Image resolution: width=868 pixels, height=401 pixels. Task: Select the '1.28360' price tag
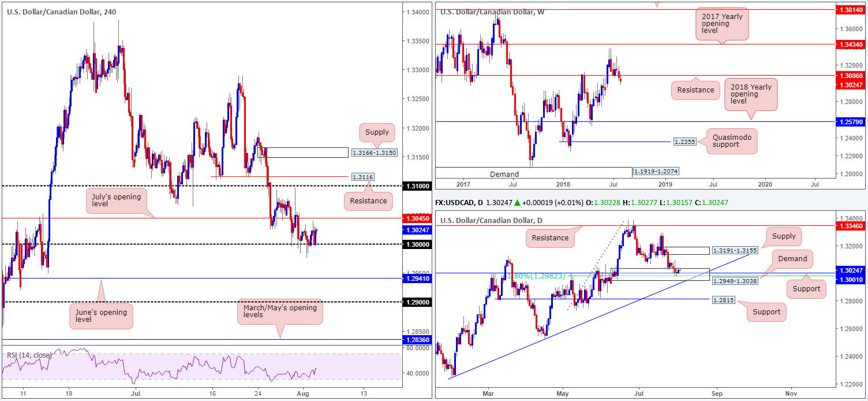pyautogui.click(x=417, y=339)
